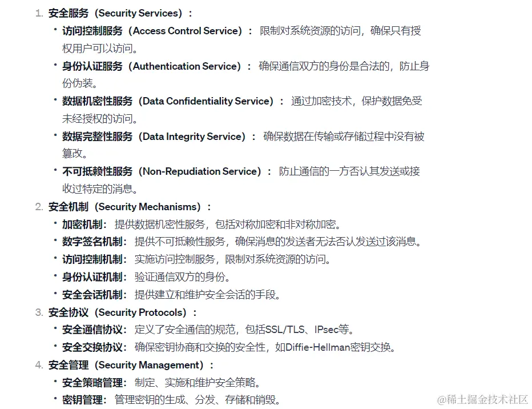Click the 稀土掘金技术社区 watermark
The image size is (532, 409).
[483, 399]
